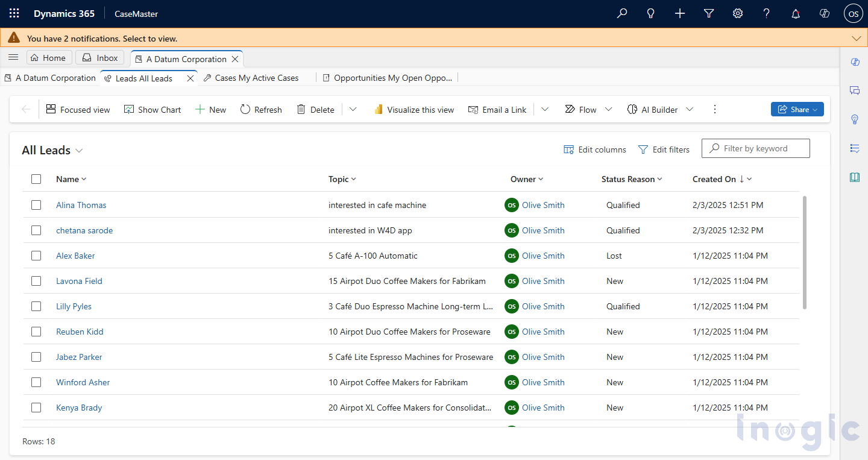Click Refresh in the command bar
The height and width of the screenshot is (460, 868).
click(x=261, y=109)
